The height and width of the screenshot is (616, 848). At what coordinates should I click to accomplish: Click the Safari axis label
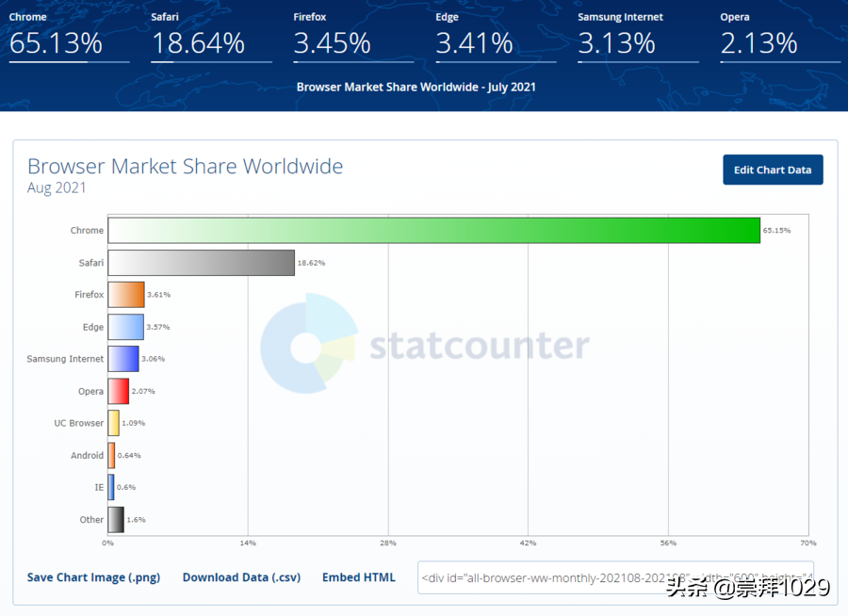pyautogui.click(x=90, y=263)
